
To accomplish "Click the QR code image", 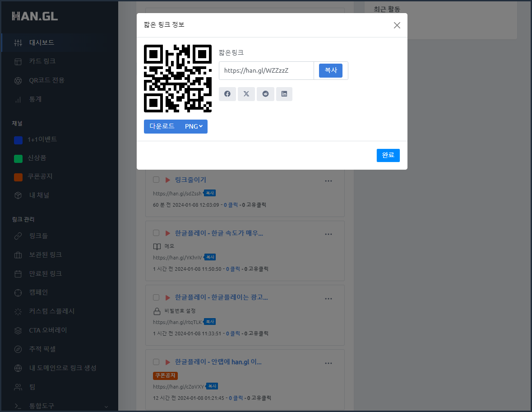I will (178, 79).
